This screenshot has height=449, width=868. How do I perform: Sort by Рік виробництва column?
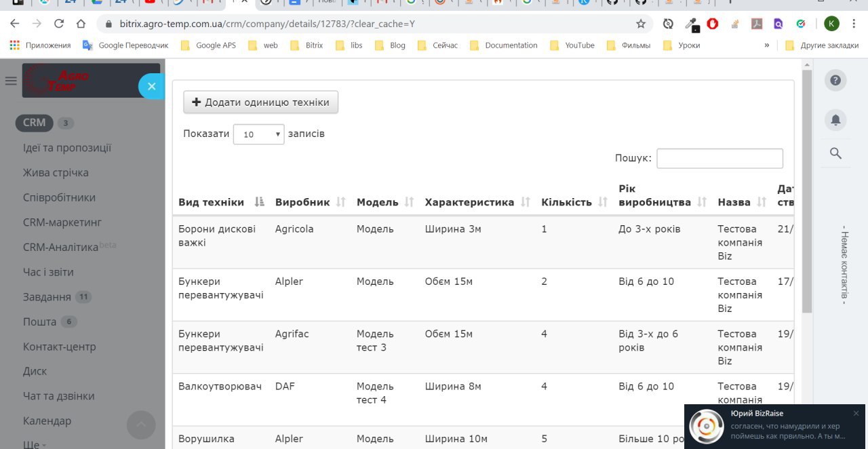coord(663,195)
